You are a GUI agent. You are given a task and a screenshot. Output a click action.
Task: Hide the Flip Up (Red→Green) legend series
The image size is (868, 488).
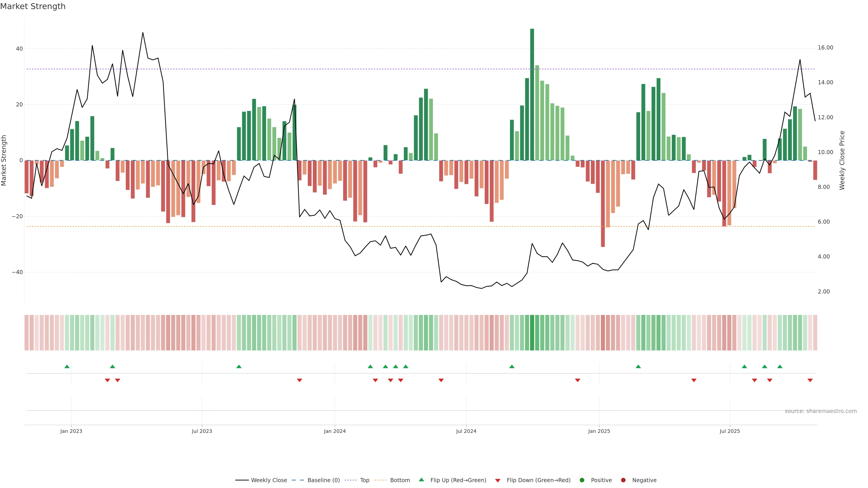[458, 480]
